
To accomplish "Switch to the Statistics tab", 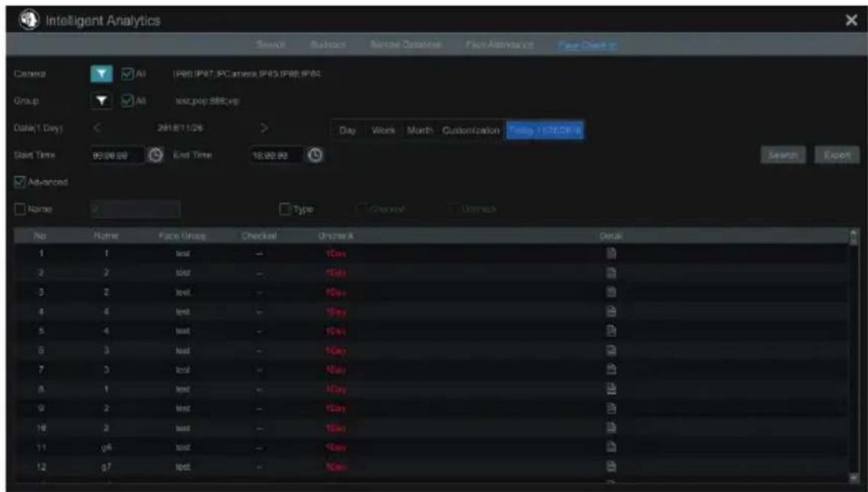I will click(328, 45).
